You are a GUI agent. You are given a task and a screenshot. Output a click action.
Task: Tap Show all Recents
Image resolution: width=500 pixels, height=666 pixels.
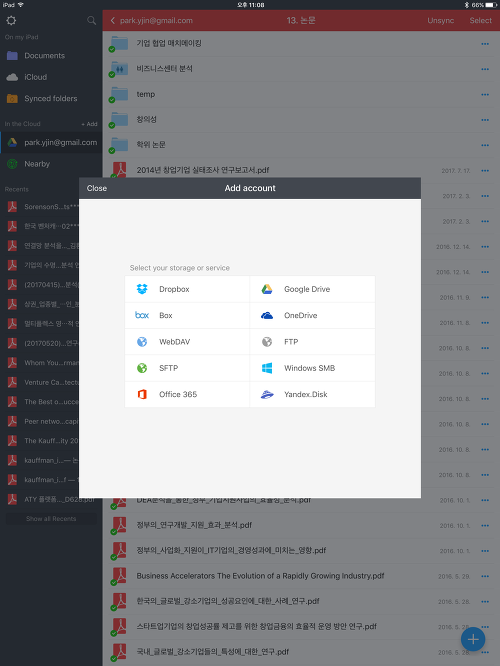pos(51,519)
